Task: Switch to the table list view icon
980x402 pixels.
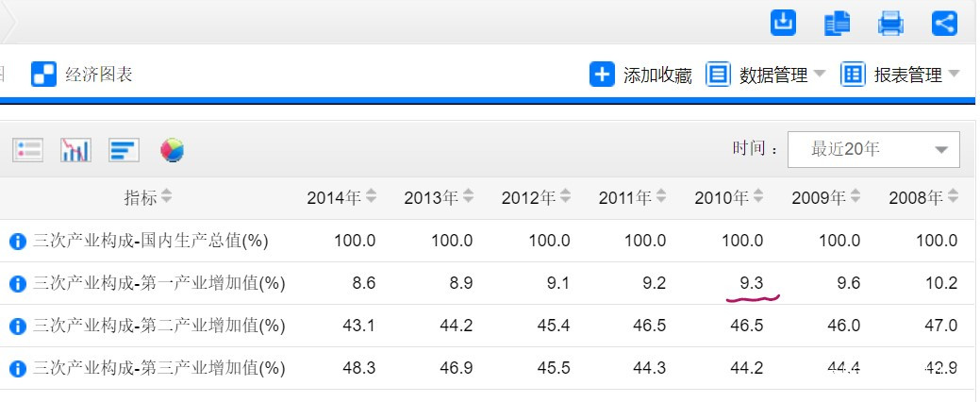Action: [27, 149]
